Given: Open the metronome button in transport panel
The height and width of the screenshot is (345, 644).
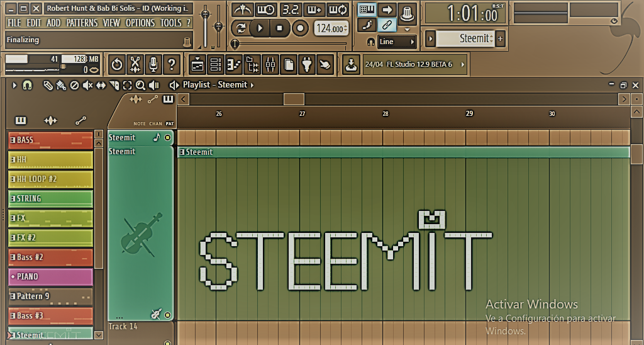Looking at the screenshot, I should pos(242,10).
